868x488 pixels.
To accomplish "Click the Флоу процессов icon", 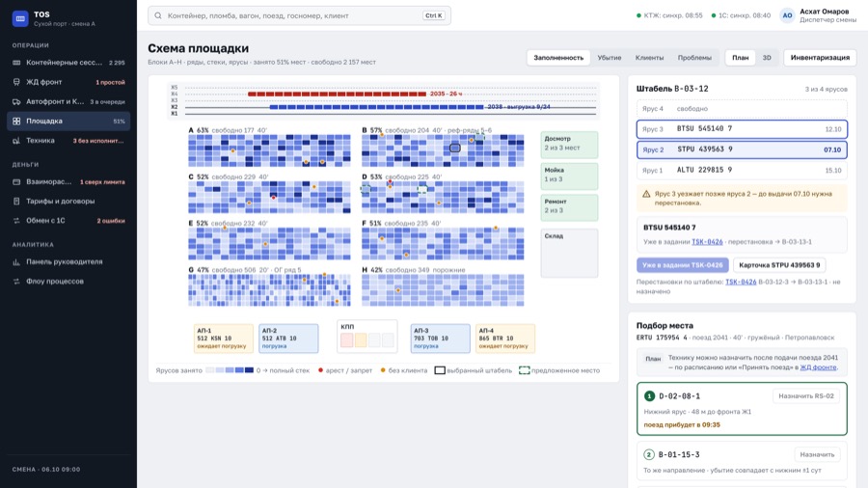I will coord(16,281).
